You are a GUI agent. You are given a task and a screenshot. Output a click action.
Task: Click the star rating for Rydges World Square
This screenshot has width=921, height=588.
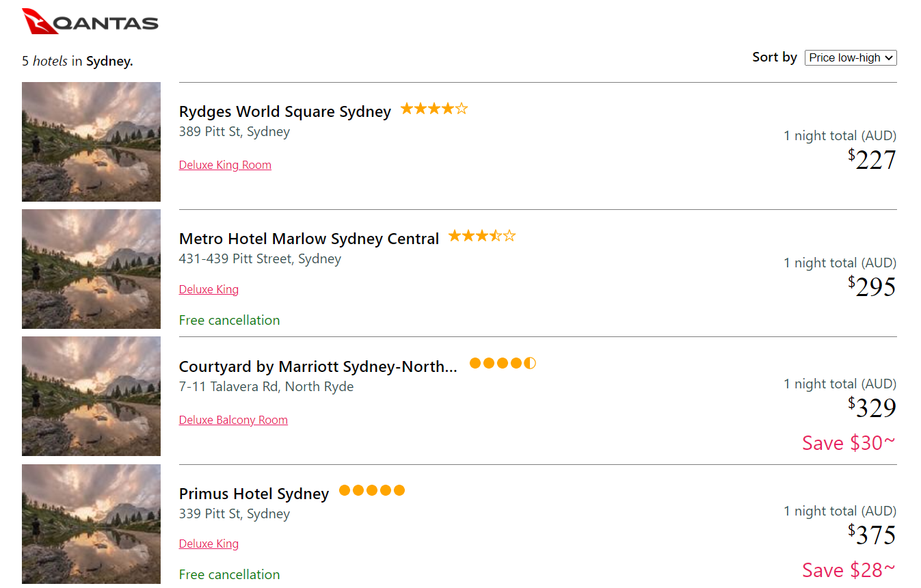433,108
